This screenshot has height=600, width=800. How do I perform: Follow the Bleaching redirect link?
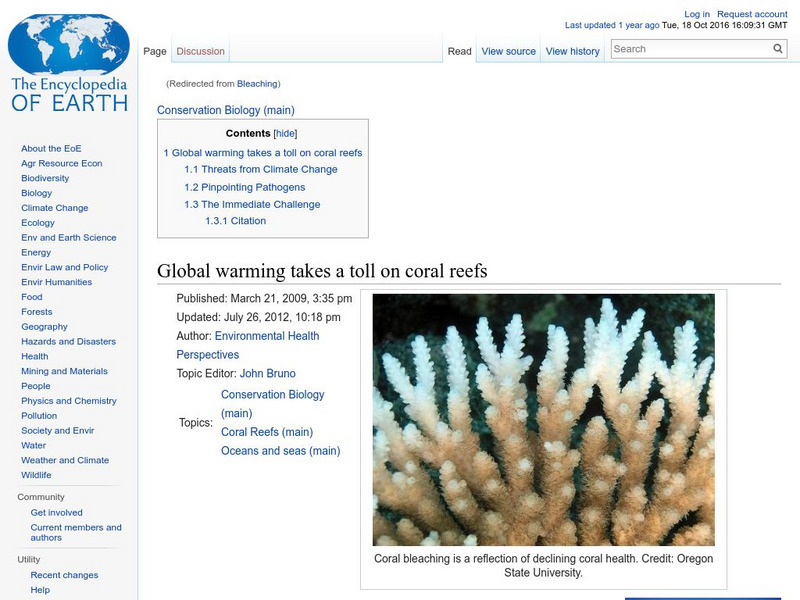pos(257,84)
